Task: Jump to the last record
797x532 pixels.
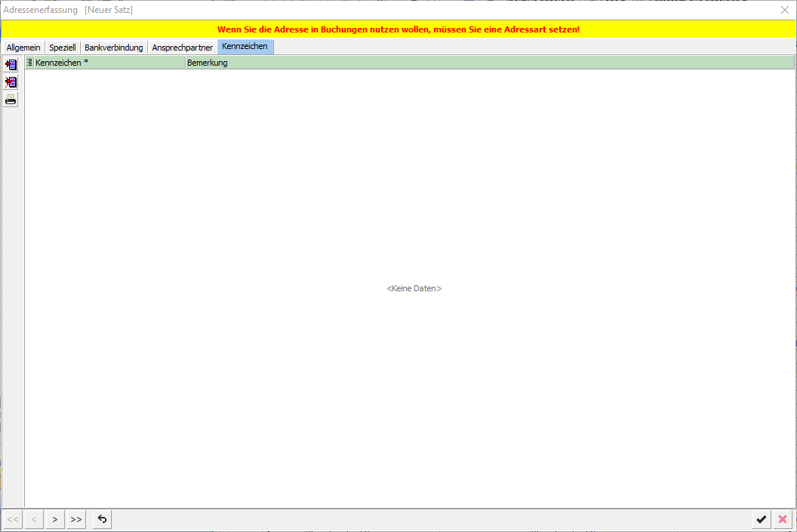Action: [76, 519]
